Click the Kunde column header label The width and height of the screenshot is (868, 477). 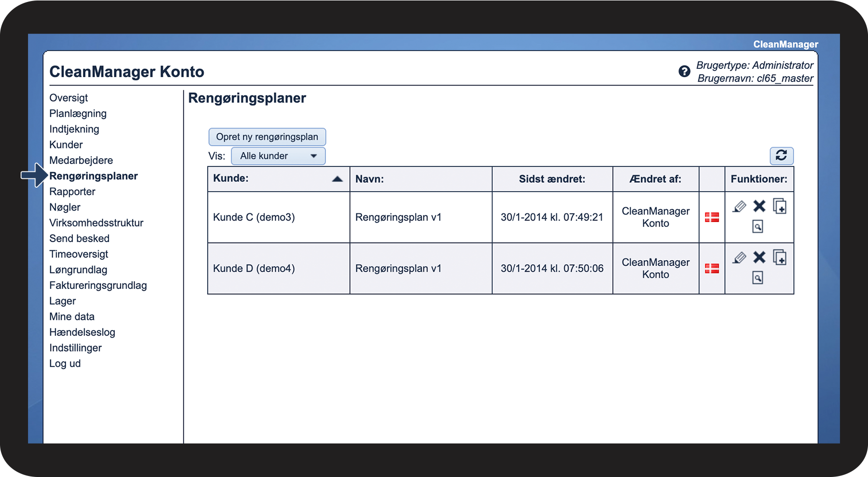231,178
